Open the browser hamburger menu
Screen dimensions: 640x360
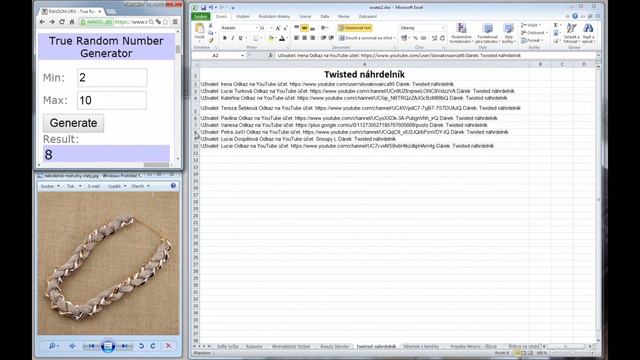pos(175,22)
